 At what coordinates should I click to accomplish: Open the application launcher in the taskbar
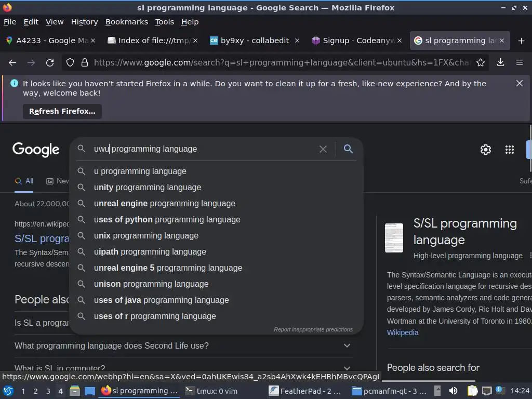[8, 391]
